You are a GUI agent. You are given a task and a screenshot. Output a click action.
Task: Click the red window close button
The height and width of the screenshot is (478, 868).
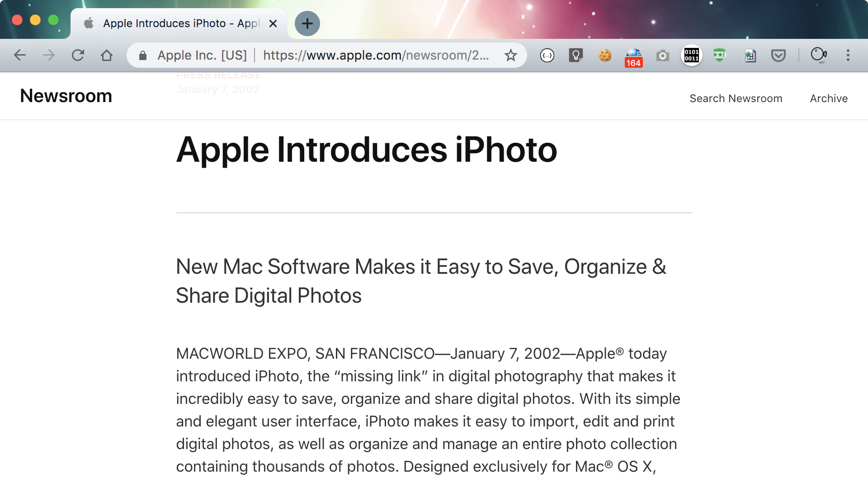tap(17, 20)
